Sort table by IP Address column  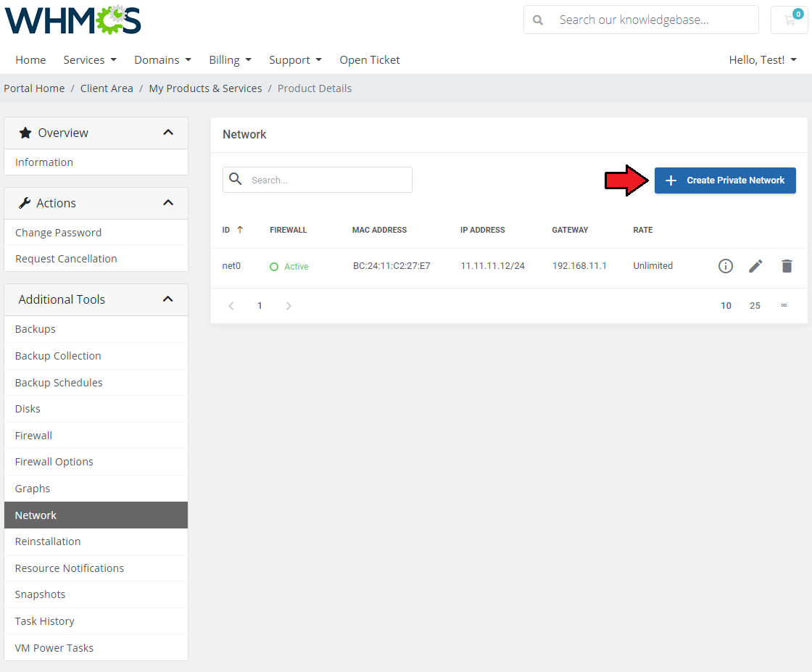pos(483,230)
